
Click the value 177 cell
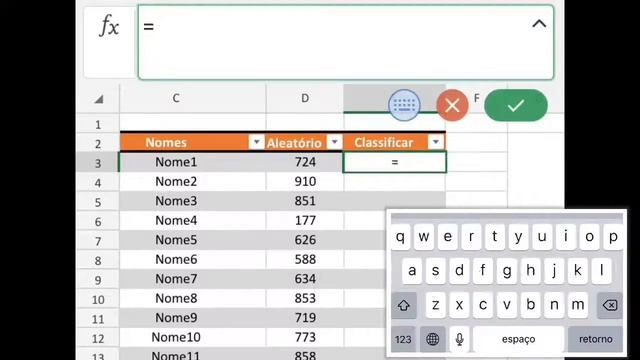coord(305,220)
